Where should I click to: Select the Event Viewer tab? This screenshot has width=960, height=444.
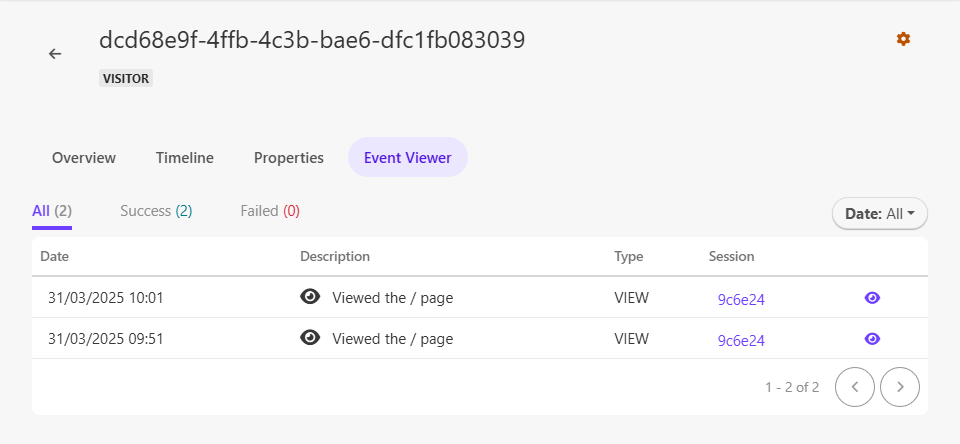point(407,157)
